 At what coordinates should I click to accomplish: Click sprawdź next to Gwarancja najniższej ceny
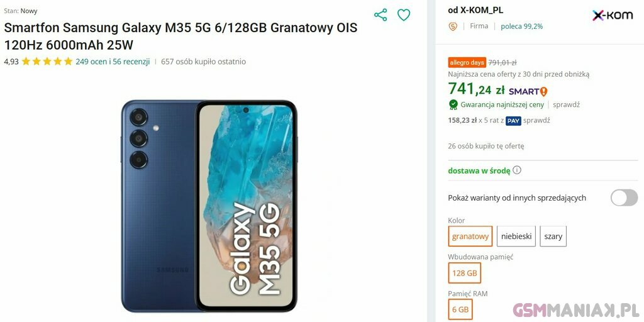[566, 105]
